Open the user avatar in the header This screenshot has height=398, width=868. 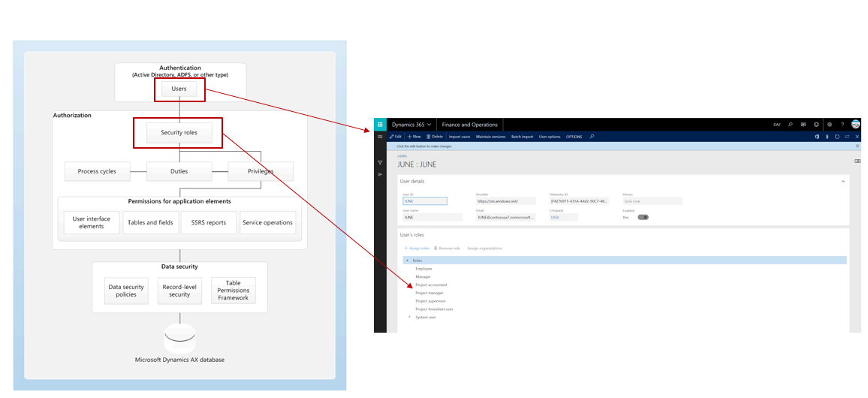point(856,125)
